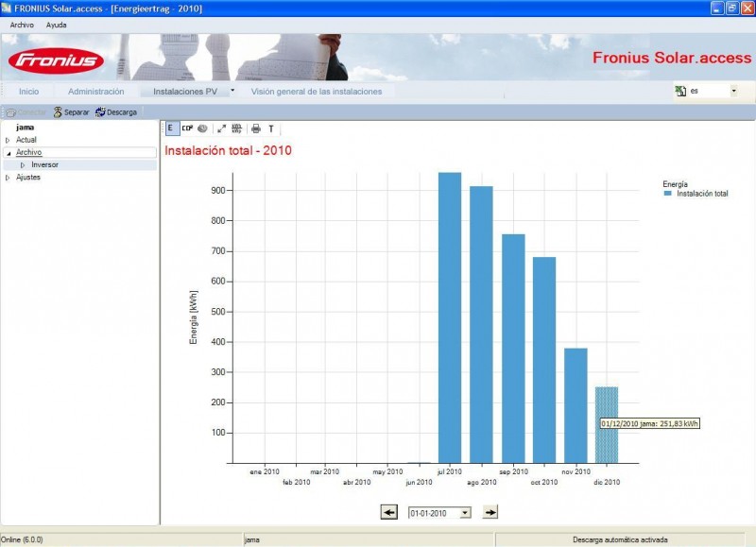Restore down the Solar.access window

pyautogui.click(x=731, y=9)
